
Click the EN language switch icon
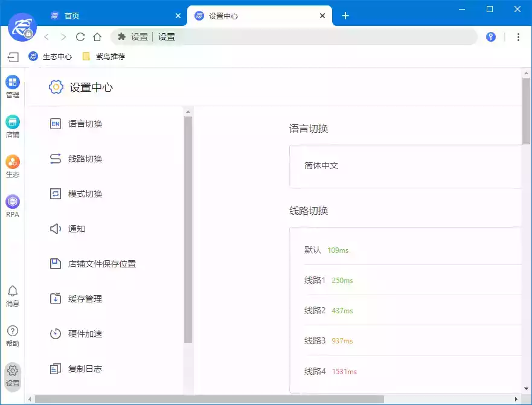[56, 124]
